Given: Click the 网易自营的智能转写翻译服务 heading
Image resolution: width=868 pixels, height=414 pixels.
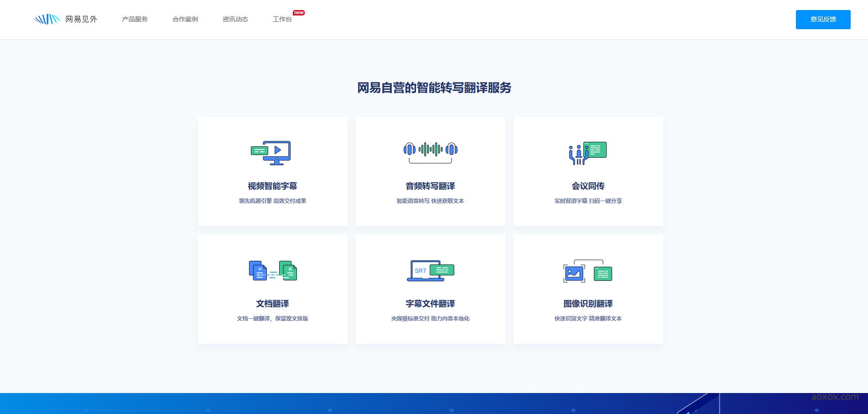Looking at the screenshot, I should pos(434,88).
